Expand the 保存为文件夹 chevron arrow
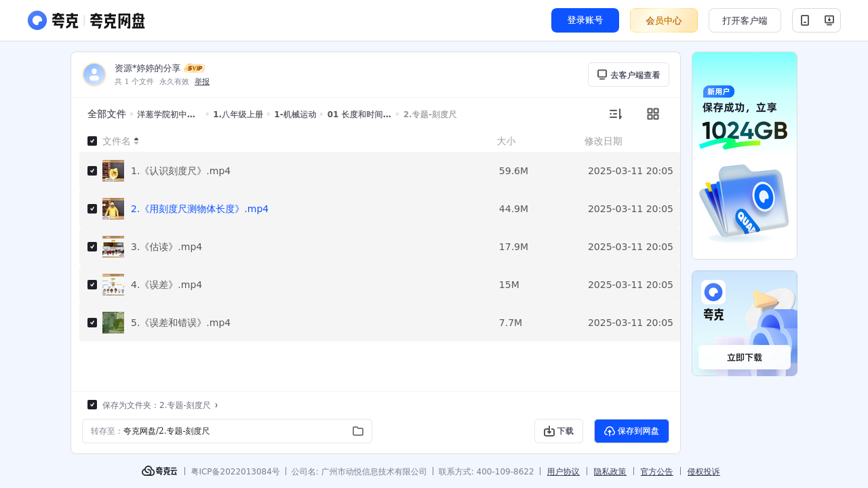This screenshot has height=488, width=868. click(x=216, y=405)
